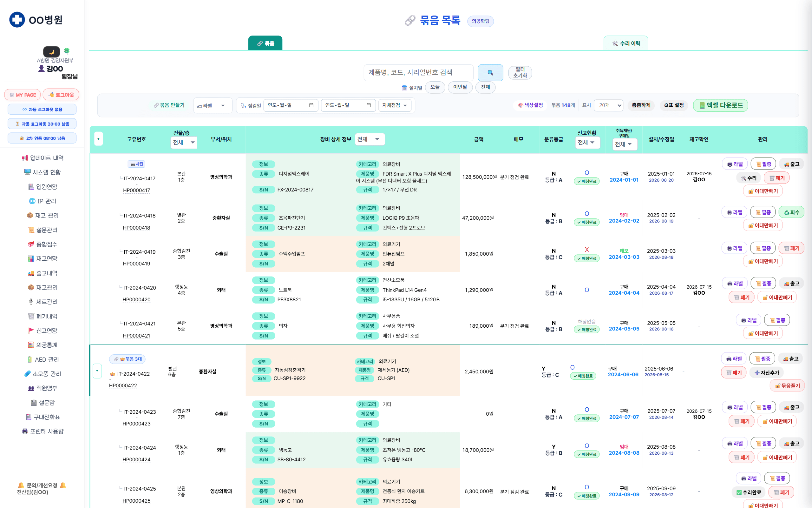Click 필증 button in IT-2024-0421 row
This screenshot has height=508, width=812.
point(777,320)
